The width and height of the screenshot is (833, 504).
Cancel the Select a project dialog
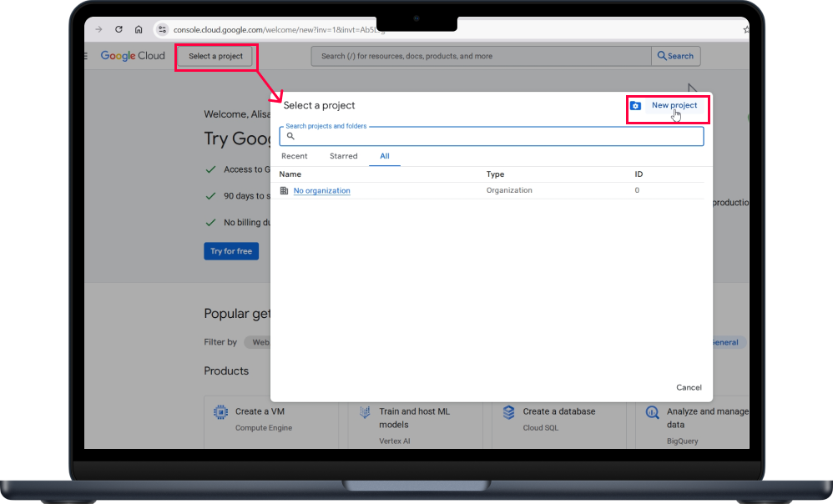click(x=689, y=388)
